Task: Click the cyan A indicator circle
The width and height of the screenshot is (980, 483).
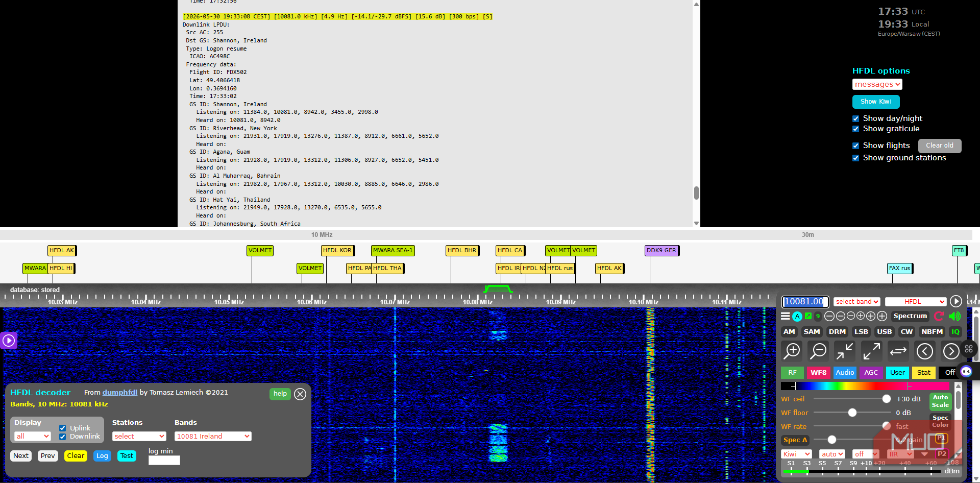Action: pyautogui.click(x=797, y=316)
